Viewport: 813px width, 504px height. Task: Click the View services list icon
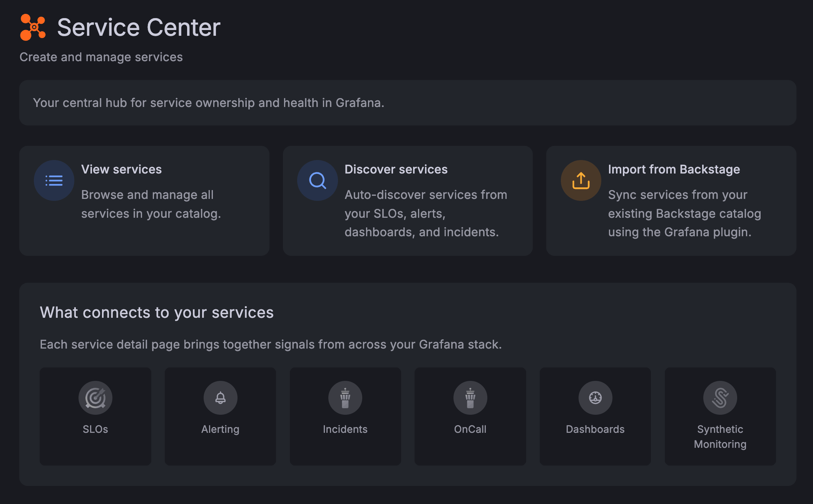coord(54,180)
